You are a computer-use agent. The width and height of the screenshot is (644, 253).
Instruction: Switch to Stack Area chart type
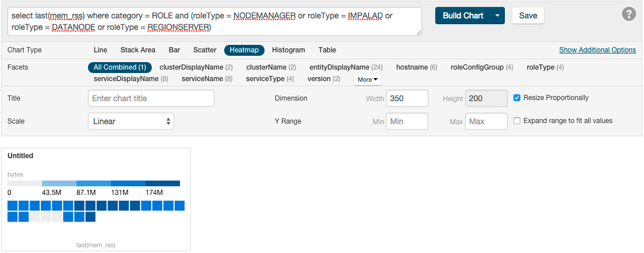137,50
